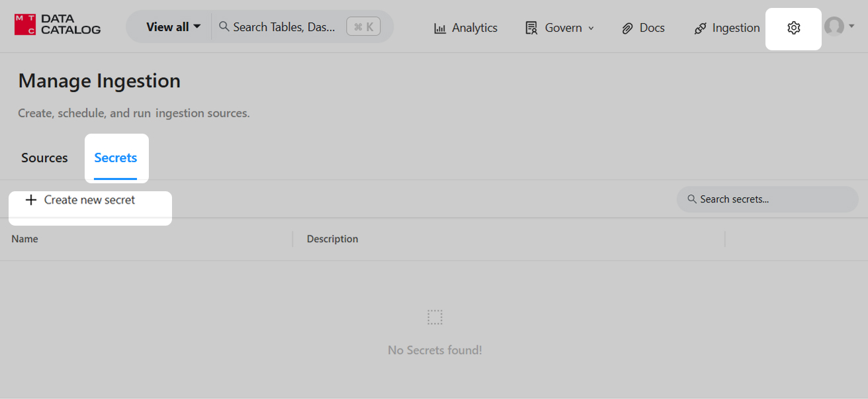
Task: Click the Search Tables global search box
Action: pos(284,27)
